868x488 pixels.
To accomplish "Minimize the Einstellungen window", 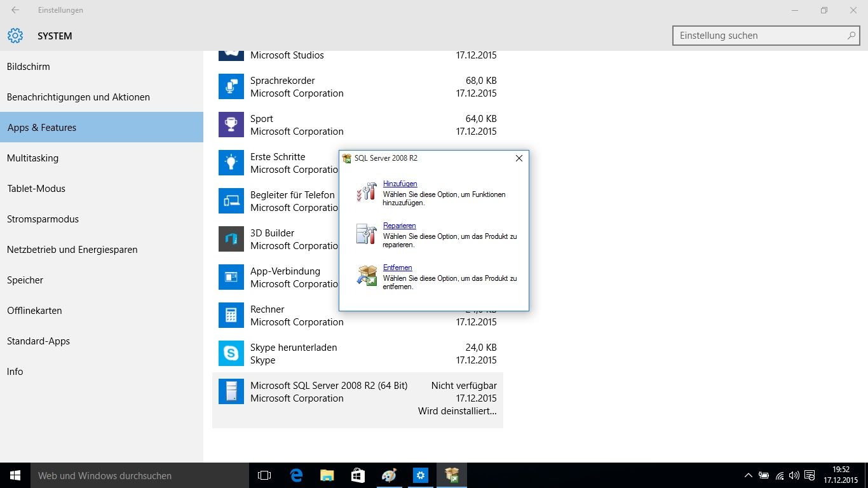I will point(795,10).
